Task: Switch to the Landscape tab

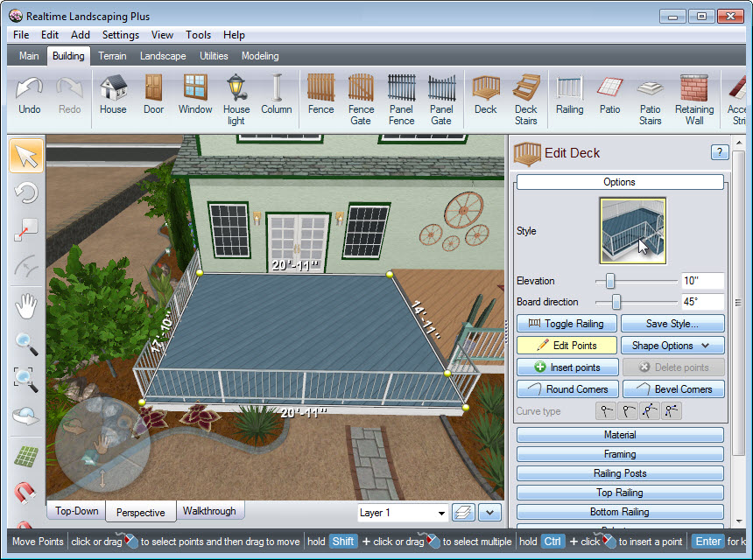Action: (163, 56)
